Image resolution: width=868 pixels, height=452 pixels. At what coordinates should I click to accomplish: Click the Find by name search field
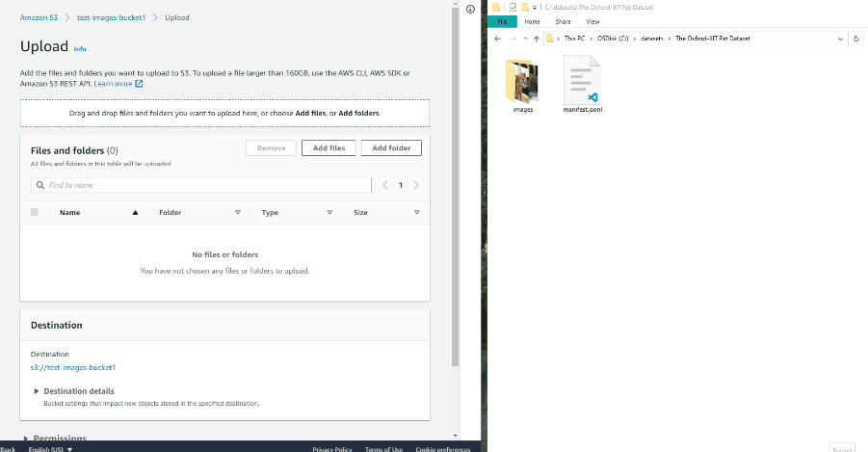pos(200,185)
